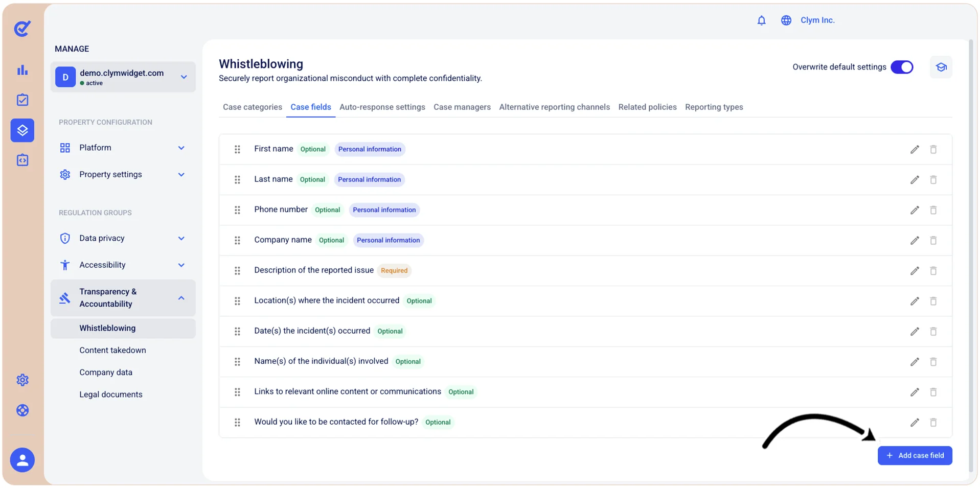Delete the Last name field
Screen dimensions: 980x488
[933, 180]
